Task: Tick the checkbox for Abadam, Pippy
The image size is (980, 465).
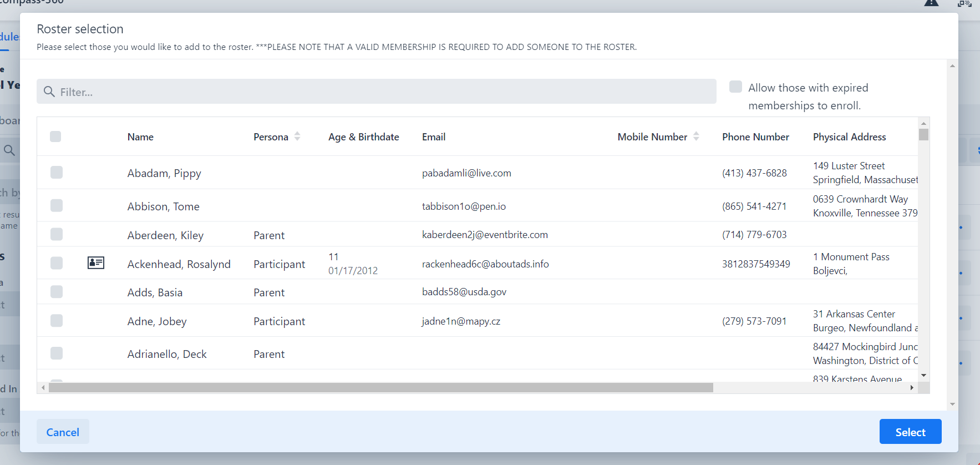Action: click(57, 173)
